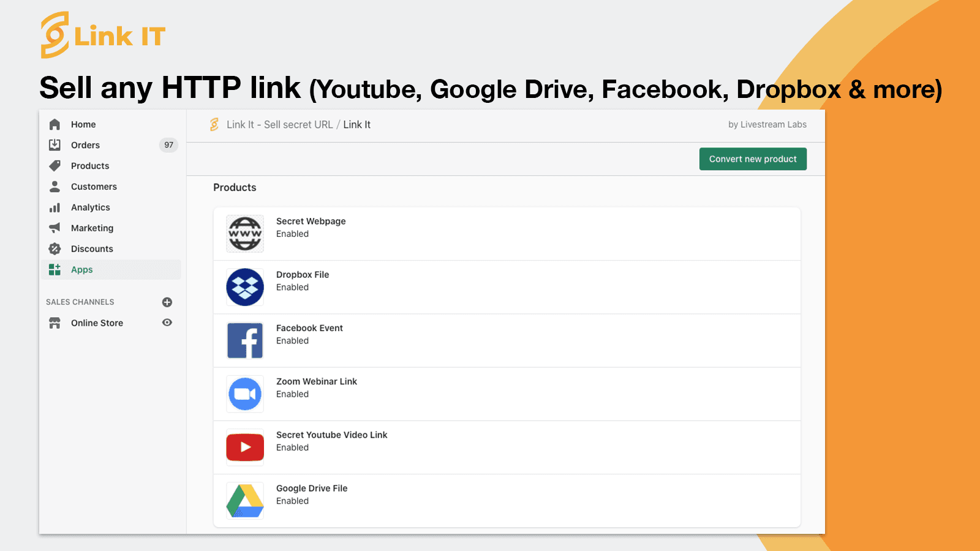980x551 pixels.
Task: Click the Secret Youtube Video play icon
Action: 244,447
